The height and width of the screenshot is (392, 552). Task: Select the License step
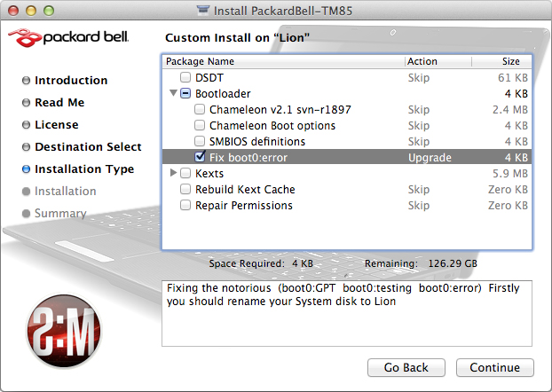(x=56, y=124)
